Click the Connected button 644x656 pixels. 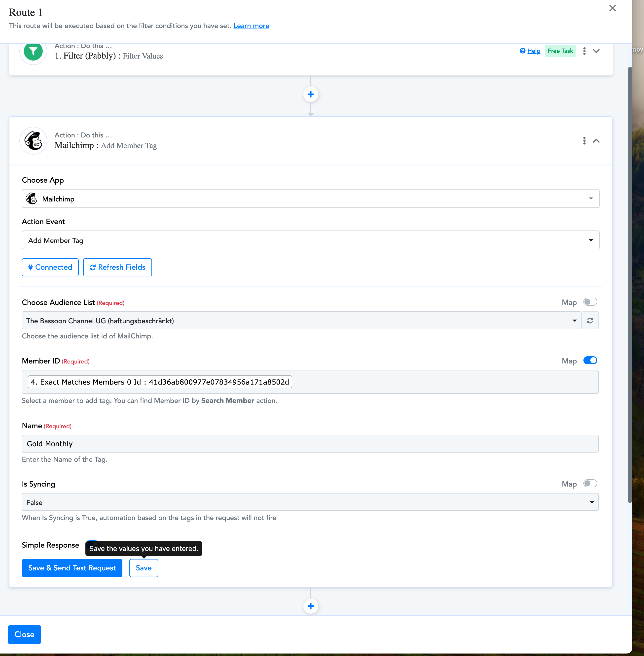(50, 267)
